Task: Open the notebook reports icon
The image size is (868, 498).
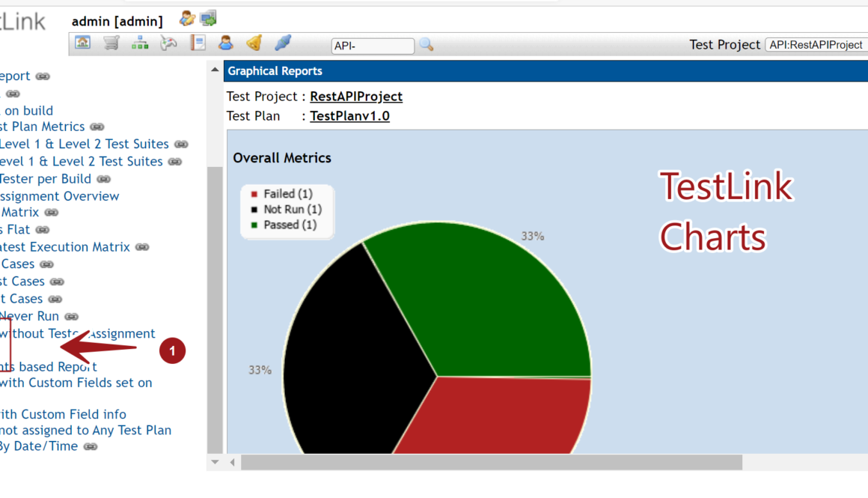Action: (198, 43)
